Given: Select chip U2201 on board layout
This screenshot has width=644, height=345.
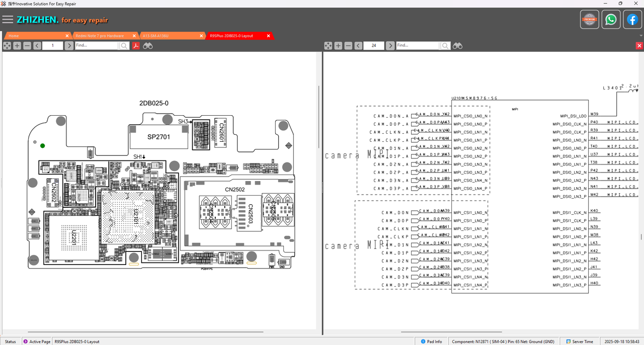Looking at the screenshot, I should pyautogui.click(x=73, y=237).
